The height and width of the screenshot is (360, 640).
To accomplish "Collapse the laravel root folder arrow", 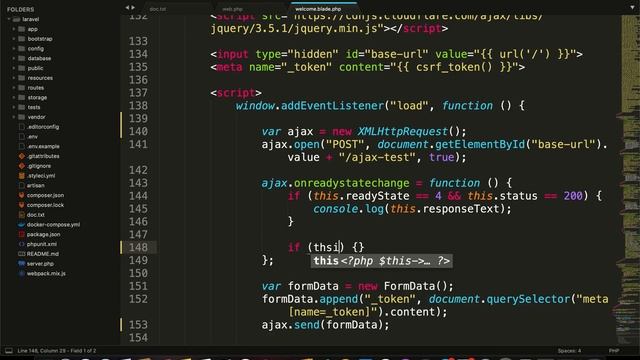I will pyautogui.click(x=9, y=19).
